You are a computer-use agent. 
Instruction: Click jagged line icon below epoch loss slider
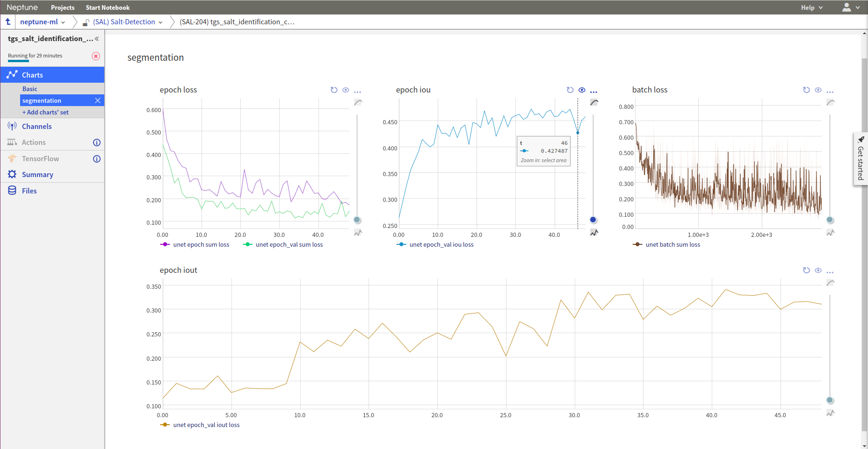(358, 233)
